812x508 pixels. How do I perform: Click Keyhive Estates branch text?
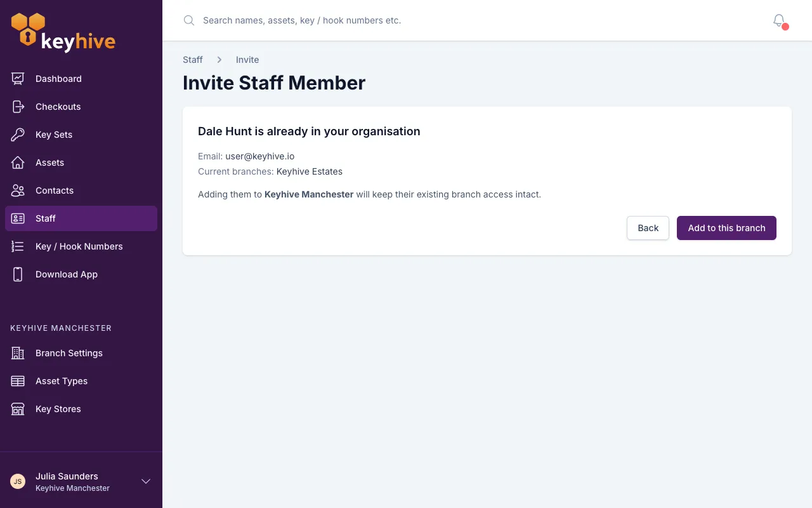click(x=310, y=171)
